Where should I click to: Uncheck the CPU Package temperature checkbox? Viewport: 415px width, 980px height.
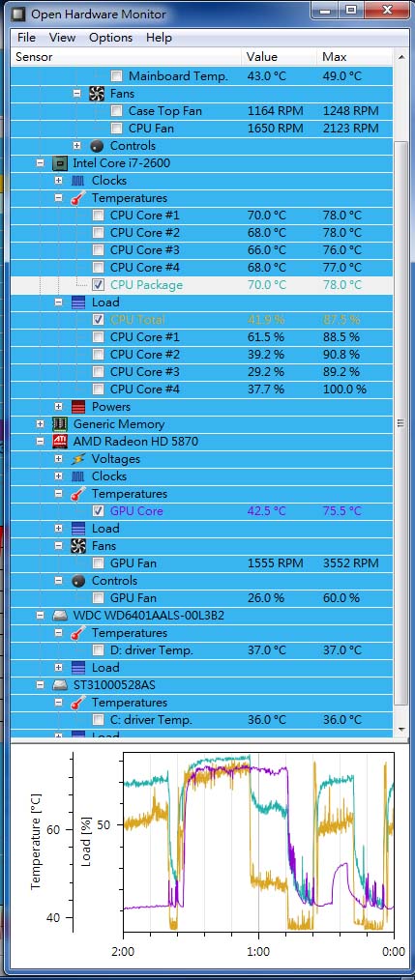(x=99, y=285)
